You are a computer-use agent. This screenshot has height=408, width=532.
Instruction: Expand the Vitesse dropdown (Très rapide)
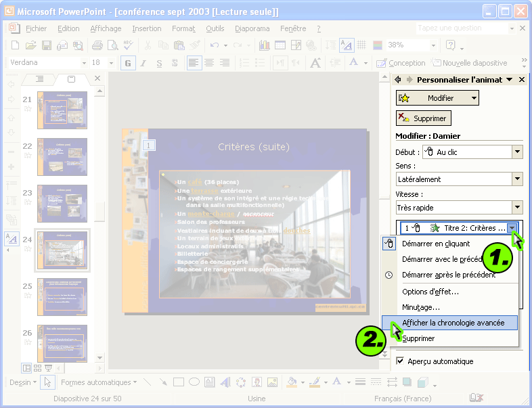coord(517,208)
